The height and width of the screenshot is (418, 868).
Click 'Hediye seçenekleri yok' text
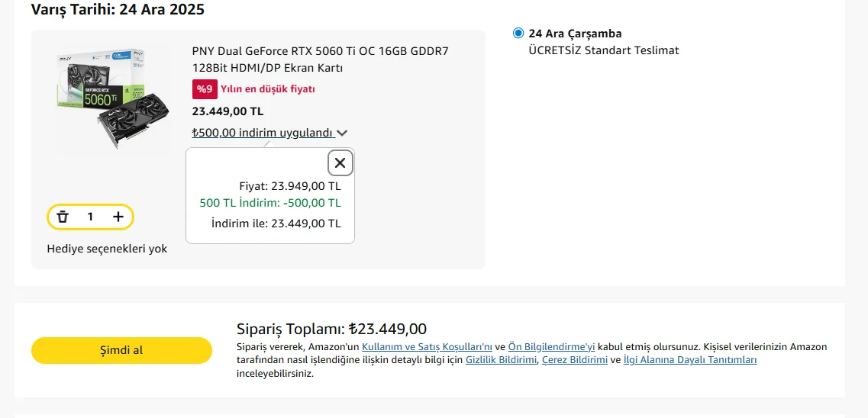(x=107, y=249)
